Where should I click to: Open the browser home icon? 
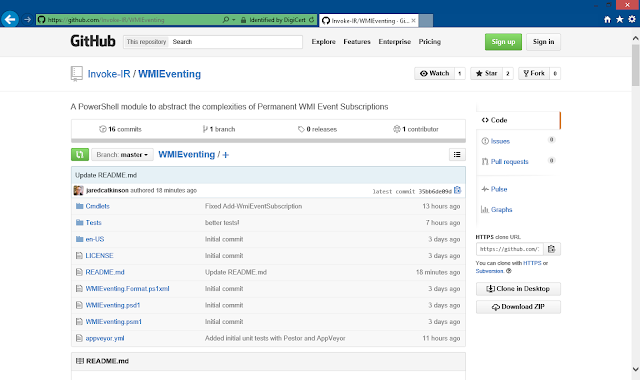607,19
